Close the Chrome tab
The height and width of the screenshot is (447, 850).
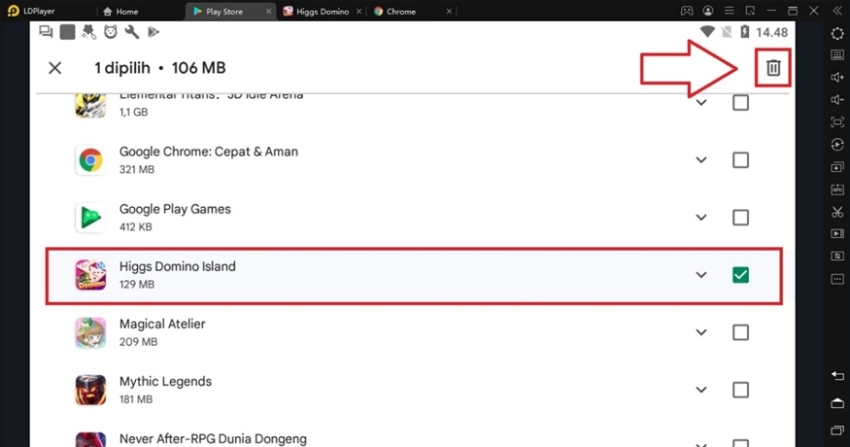click(x=449, y=11)
